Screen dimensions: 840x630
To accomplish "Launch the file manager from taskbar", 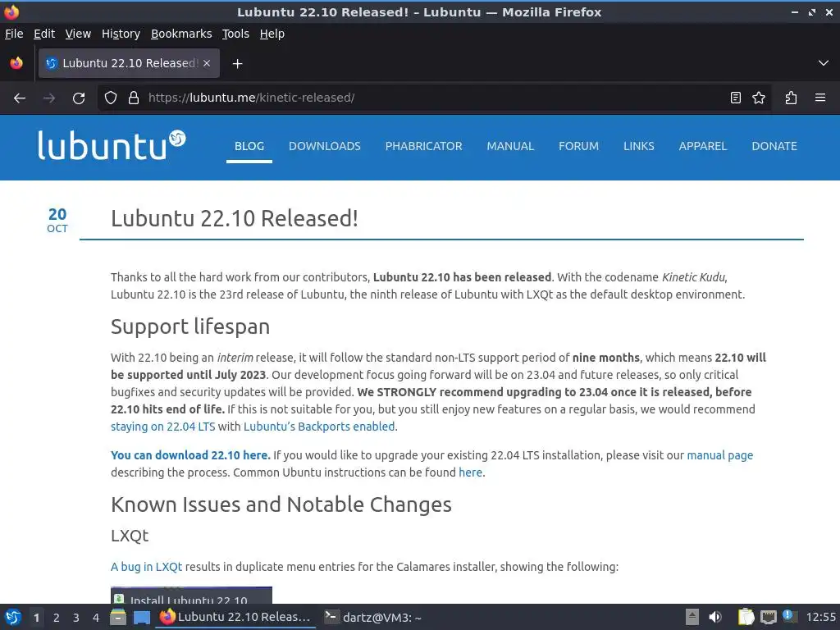I will (118, 617).
